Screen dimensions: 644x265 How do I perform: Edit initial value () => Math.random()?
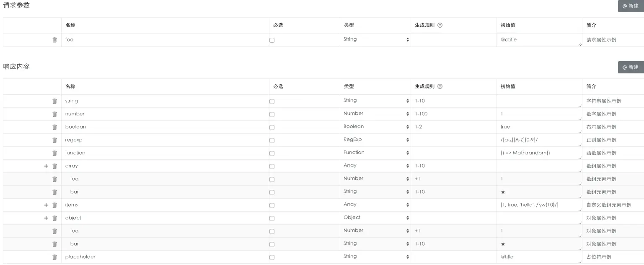(539, 153)
